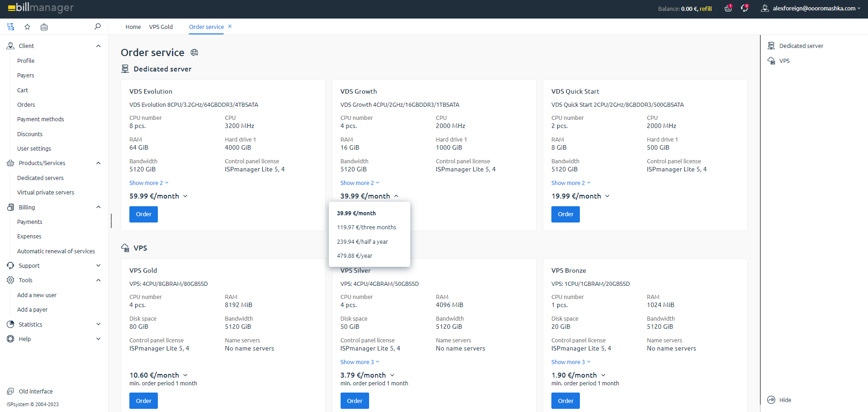Click the globe icon beside Order service title
Viewport: 868px width, 412px height.
pyautogui.click(x=194, y=52)
